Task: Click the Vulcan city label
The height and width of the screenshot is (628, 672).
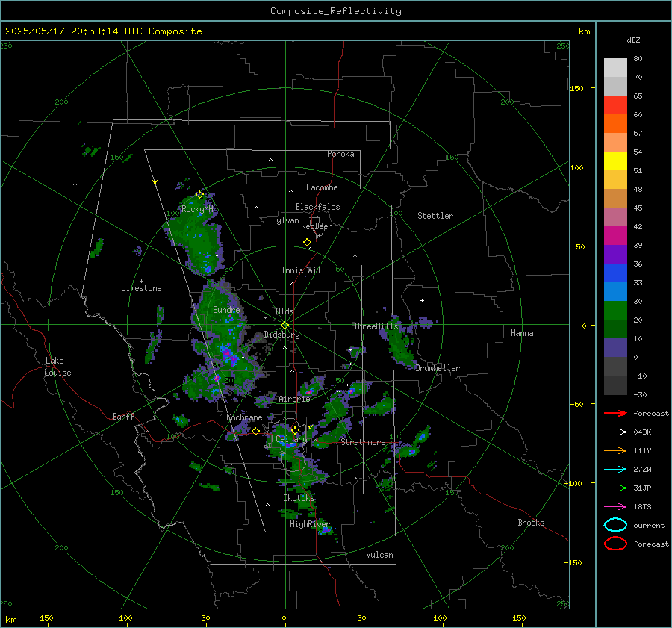Action: 380,555
